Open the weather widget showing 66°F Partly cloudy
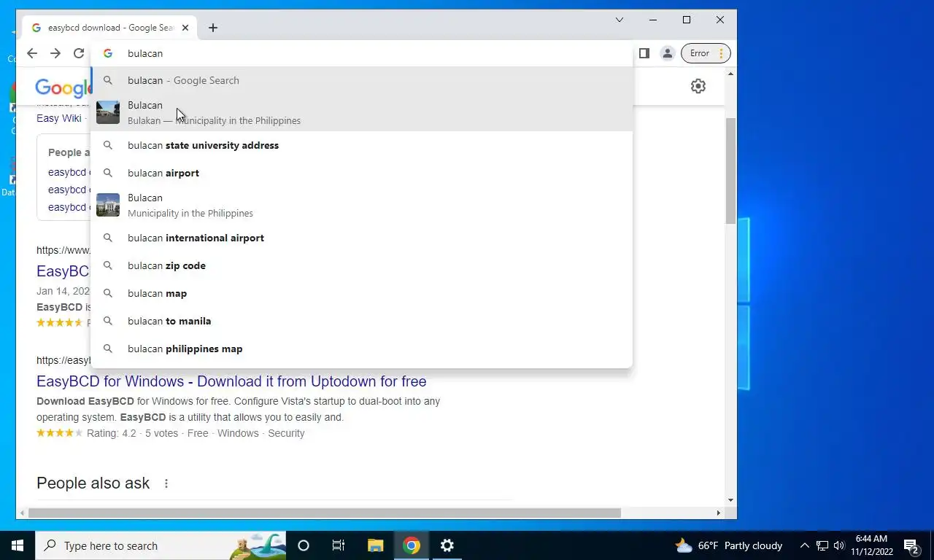The image size is (934, 560). pos(729,545)
